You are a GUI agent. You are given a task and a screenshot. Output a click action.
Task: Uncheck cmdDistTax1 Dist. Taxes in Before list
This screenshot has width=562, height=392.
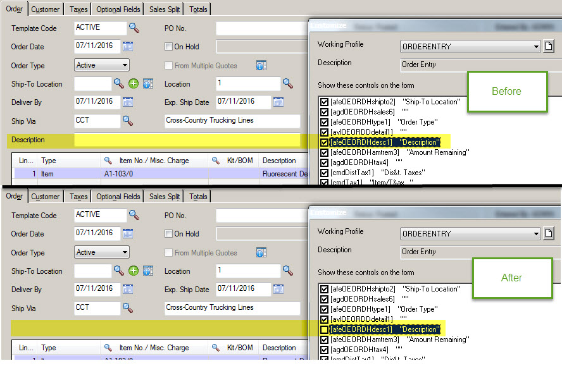(324, 173)
